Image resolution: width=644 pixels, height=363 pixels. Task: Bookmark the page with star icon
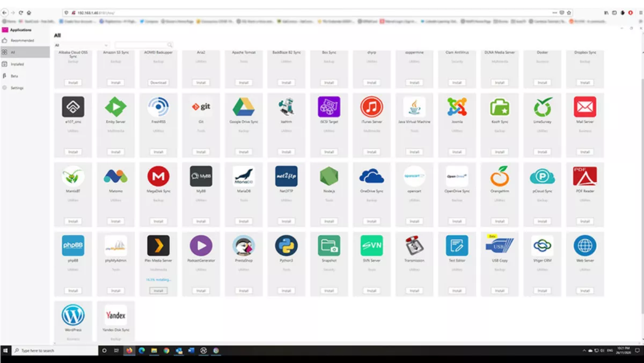coord(569,12)
